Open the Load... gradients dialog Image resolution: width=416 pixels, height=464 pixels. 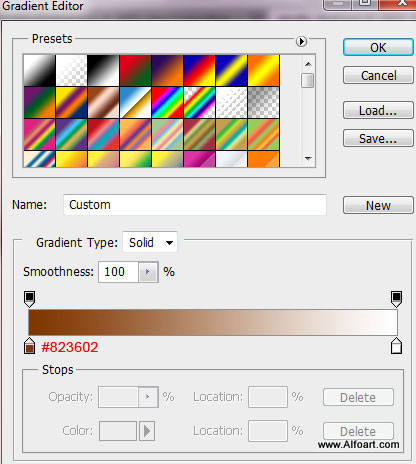click(x=378, y=110)
